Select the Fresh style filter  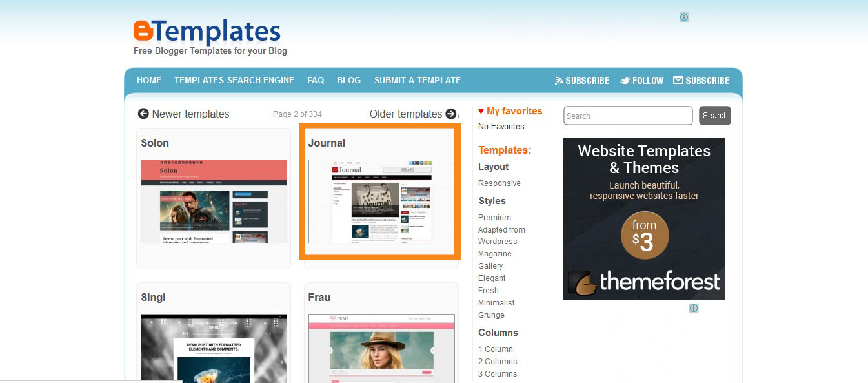pos(489,291)
